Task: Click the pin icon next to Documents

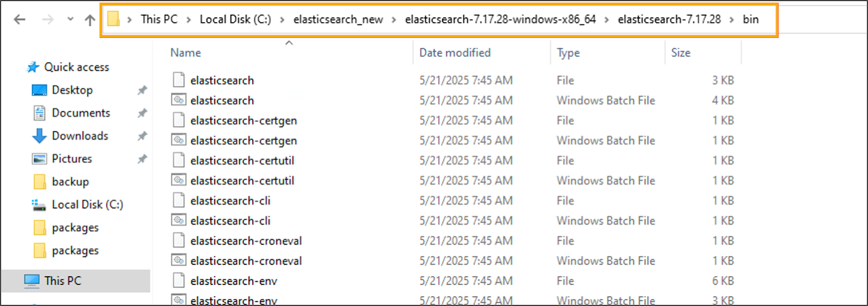Action: 142,113
